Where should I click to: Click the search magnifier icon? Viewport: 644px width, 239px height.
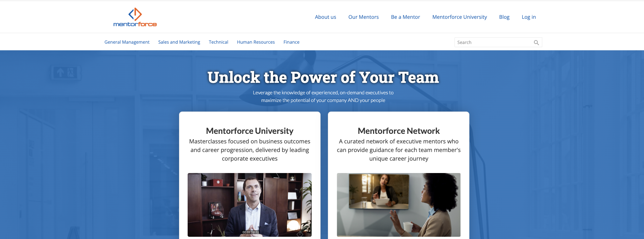536,42
